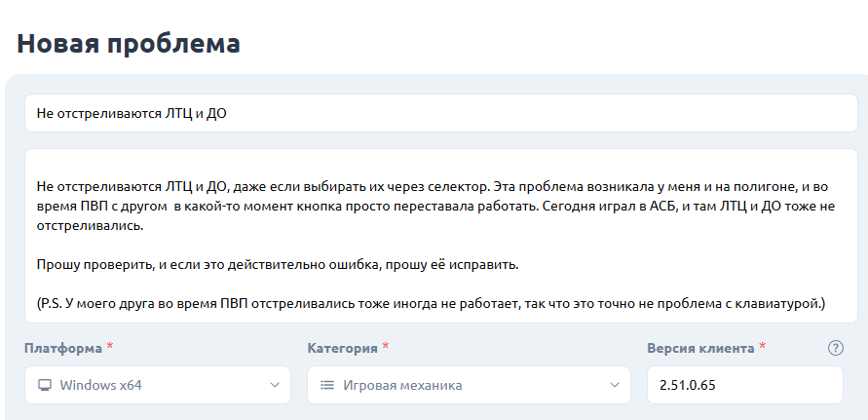Click the help question mark icon
Viewport: 868px width, 420px height.
835,348
